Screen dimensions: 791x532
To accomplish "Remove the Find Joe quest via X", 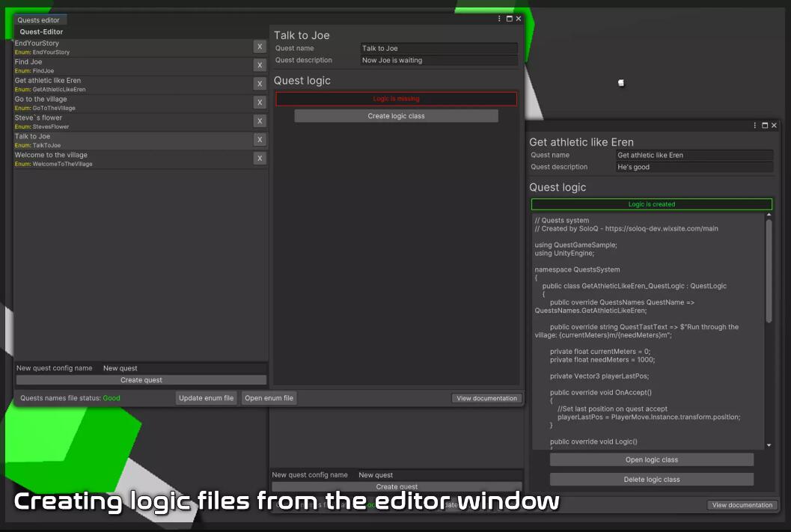I will [260, 65].
